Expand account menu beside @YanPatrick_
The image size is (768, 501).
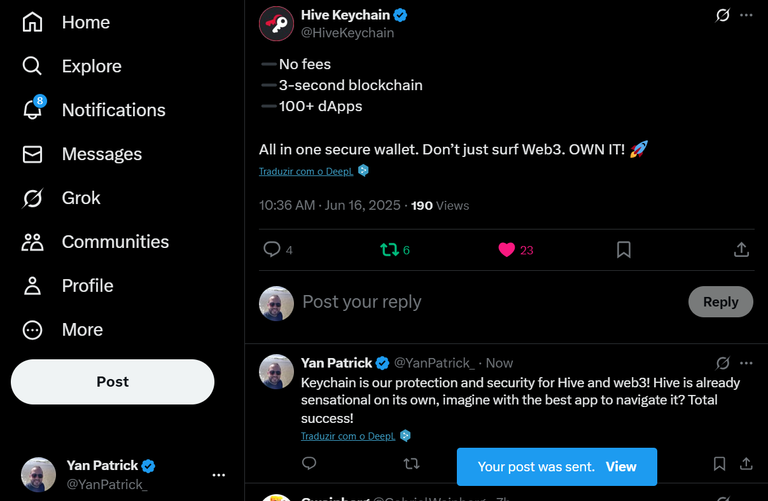point(218,475)
